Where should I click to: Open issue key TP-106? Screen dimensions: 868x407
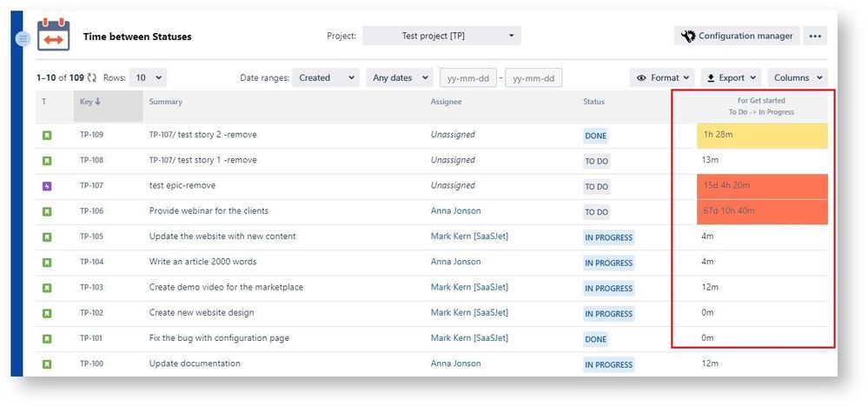click(91, 211)
